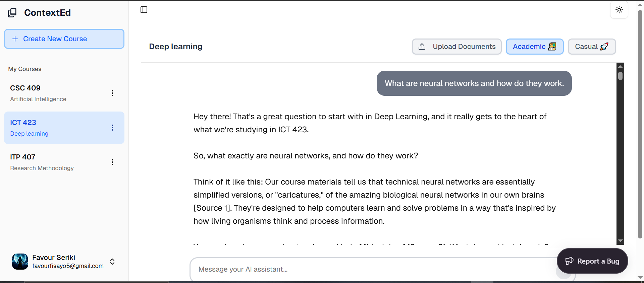Click the plus icon on Create New Course
644x283 pixels.
(x=15, y=39)
